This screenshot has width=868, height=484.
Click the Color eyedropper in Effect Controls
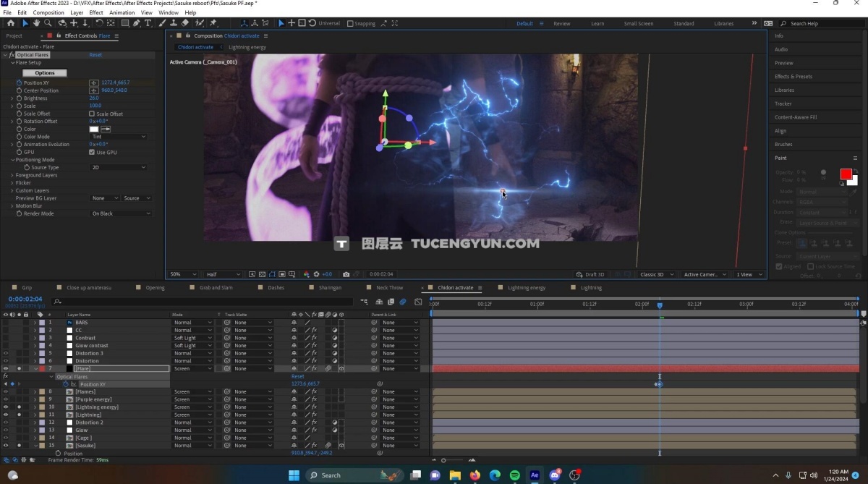[106, 129]
